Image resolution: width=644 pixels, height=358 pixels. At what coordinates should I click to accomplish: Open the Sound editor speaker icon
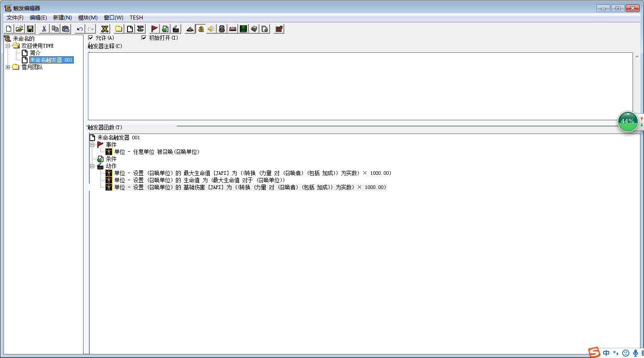pos(211,29)
